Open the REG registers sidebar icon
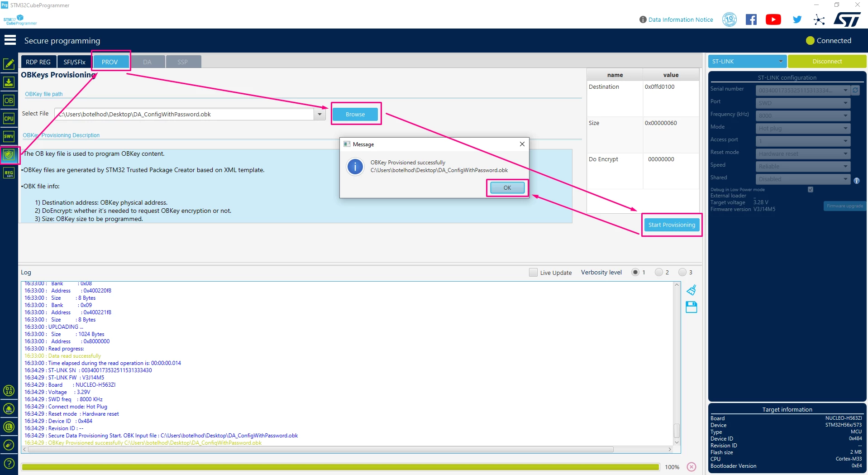 pos(9,173)
